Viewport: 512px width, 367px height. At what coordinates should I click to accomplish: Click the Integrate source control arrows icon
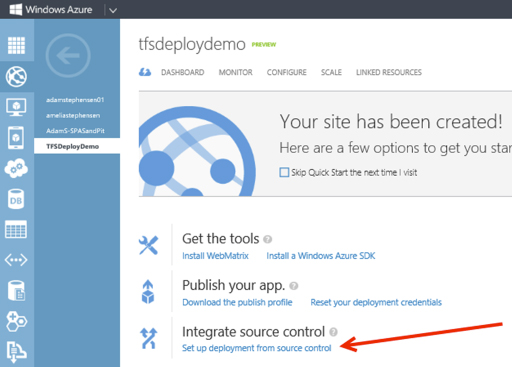point(148,338)
